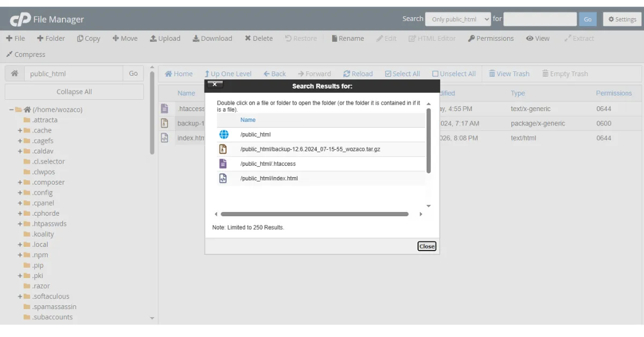
Task: Click the path Go button
Action: [x=134, y=74]
